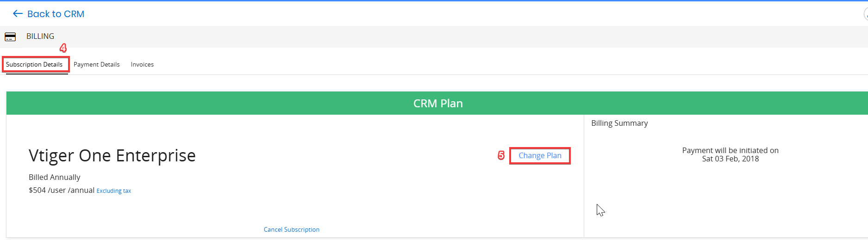Open the Subscription Details tab
Viewport: 868px width, 240px height.
(34, 64)
